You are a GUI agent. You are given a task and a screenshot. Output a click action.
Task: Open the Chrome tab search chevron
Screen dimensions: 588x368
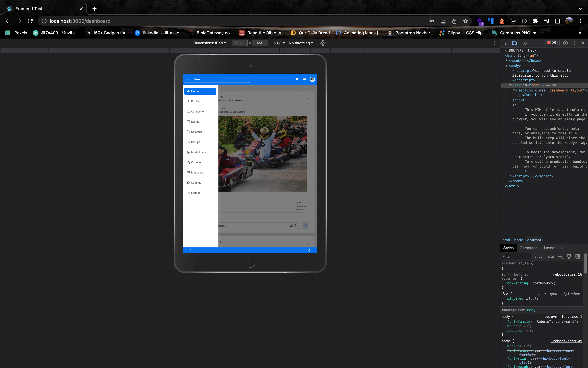pyautogui.click(x=580, y=9)
